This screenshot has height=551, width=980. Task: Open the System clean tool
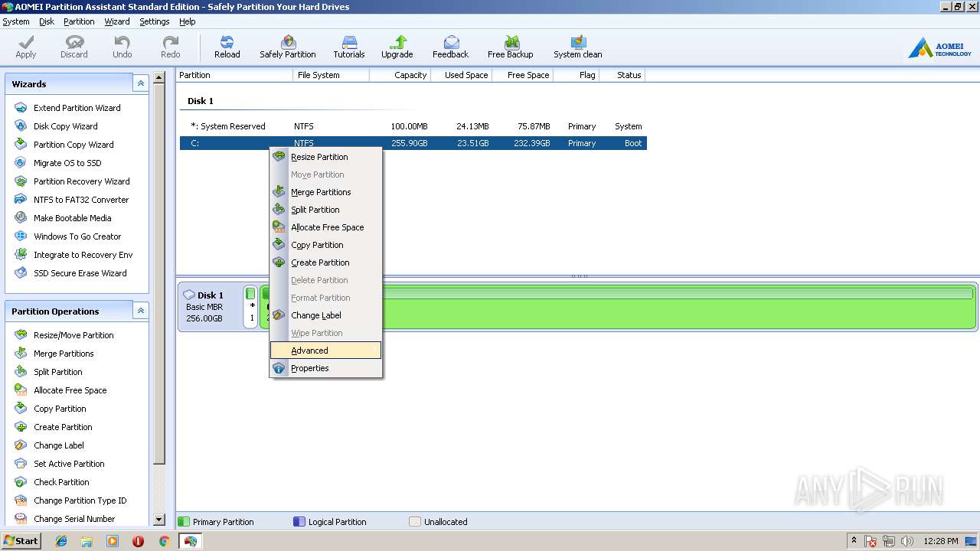pos(578,47)
